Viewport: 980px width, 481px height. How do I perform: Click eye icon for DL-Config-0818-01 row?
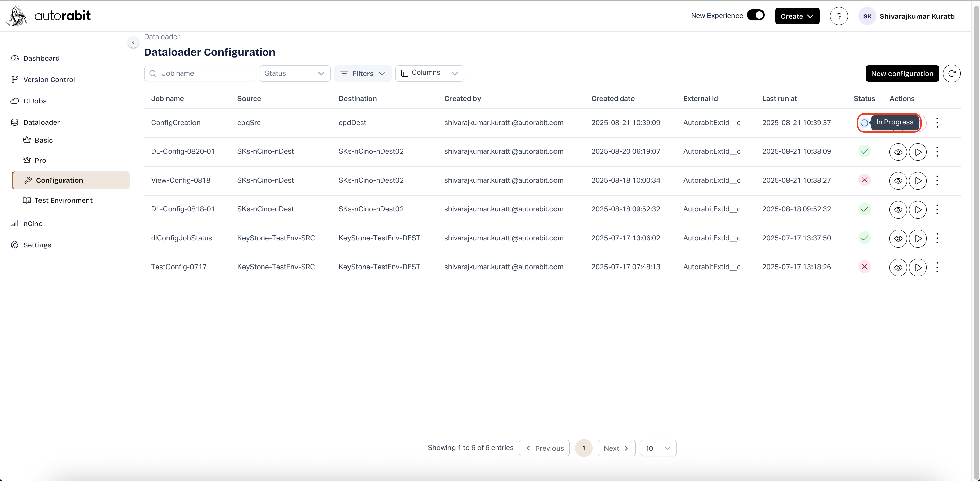pos(898,210)
